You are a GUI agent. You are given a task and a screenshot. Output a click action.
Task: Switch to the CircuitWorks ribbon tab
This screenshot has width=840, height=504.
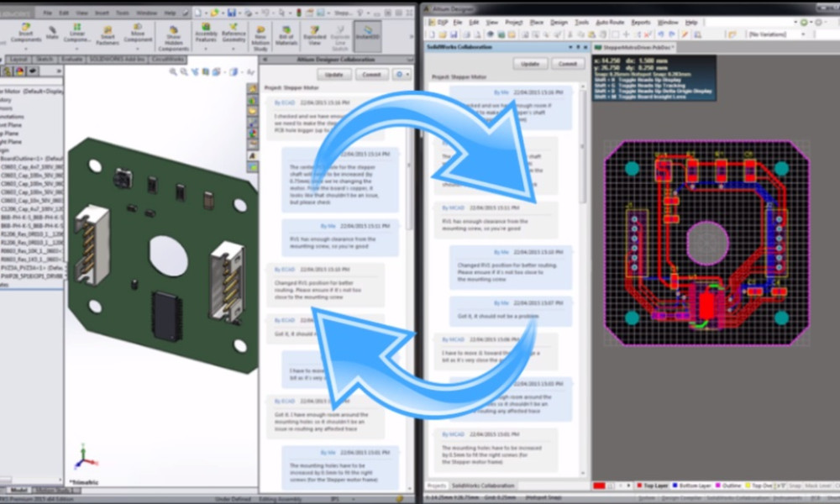coord(168,59)
